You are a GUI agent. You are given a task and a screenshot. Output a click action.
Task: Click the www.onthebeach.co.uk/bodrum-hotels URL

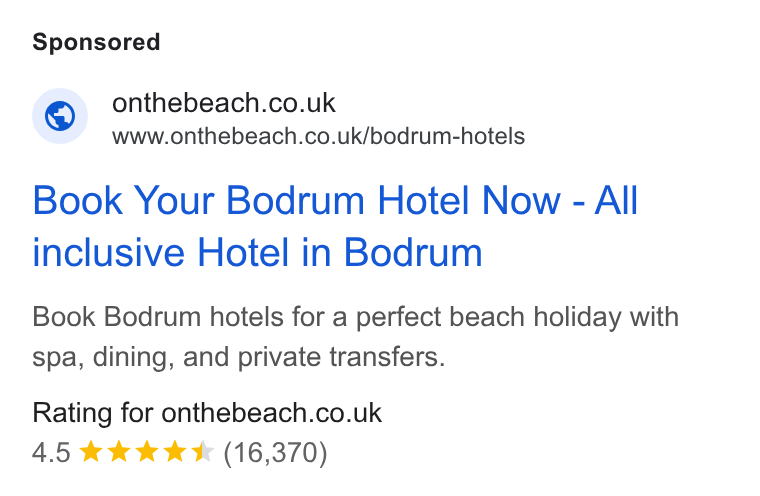pyautogui.click(x=318, y=136)
